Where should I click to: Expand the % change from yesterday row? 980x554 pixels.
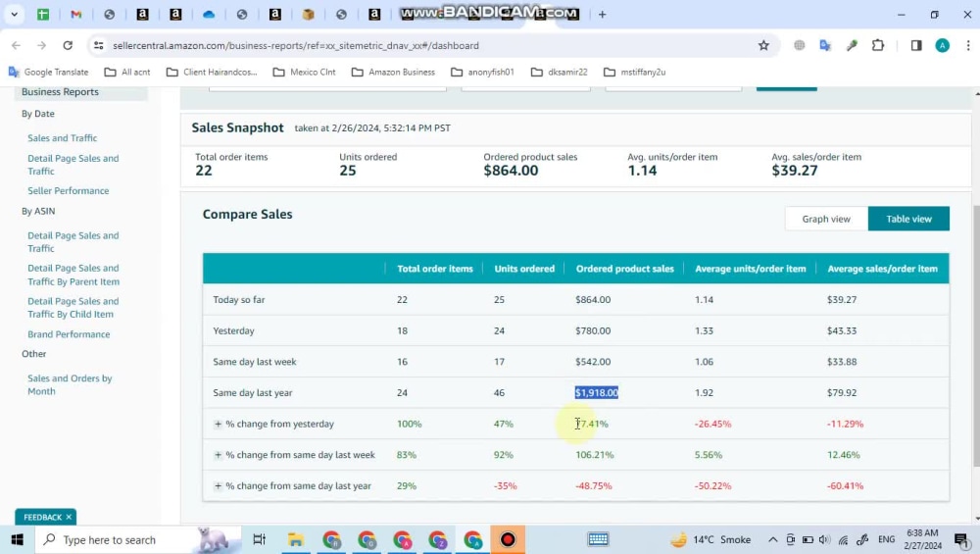coord(219,424)
